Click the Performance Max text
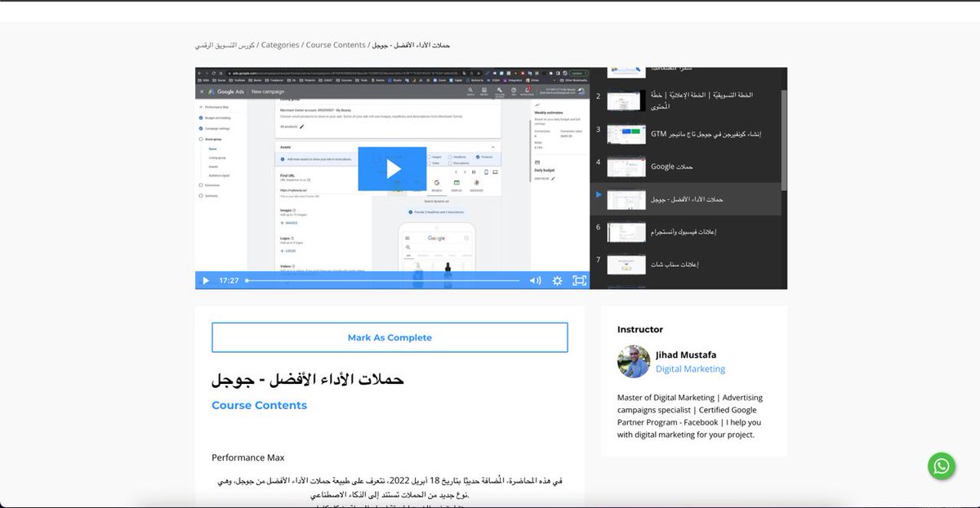Screen dimensions: 980x508 click(248, 457)
